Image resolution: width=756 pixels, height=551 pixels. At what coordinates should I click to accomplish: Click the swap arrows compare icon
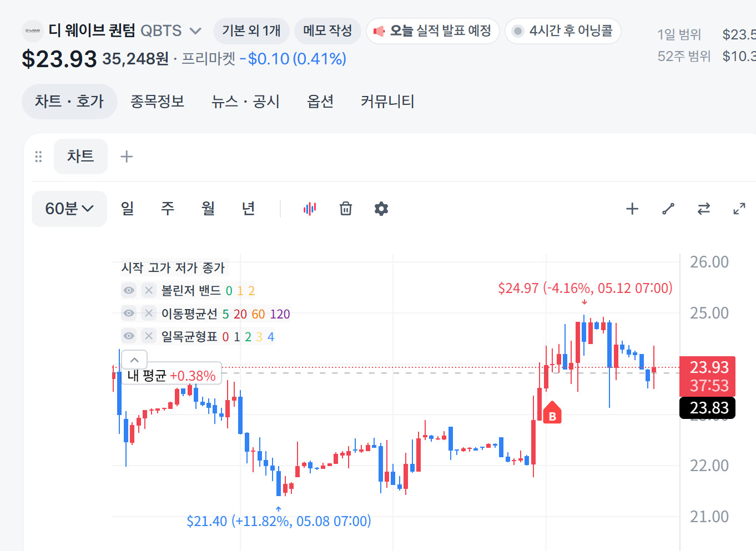click(704, 209)
